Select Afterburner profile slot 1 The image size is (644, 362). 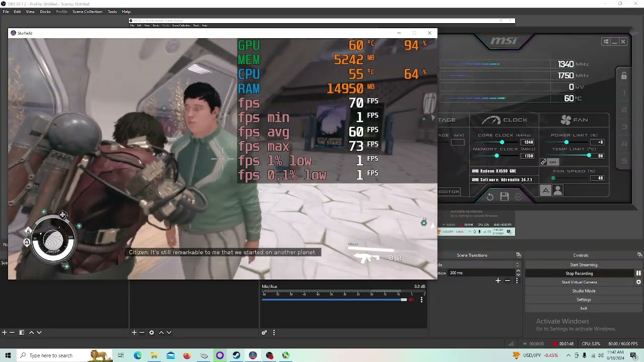coord(624,93)
